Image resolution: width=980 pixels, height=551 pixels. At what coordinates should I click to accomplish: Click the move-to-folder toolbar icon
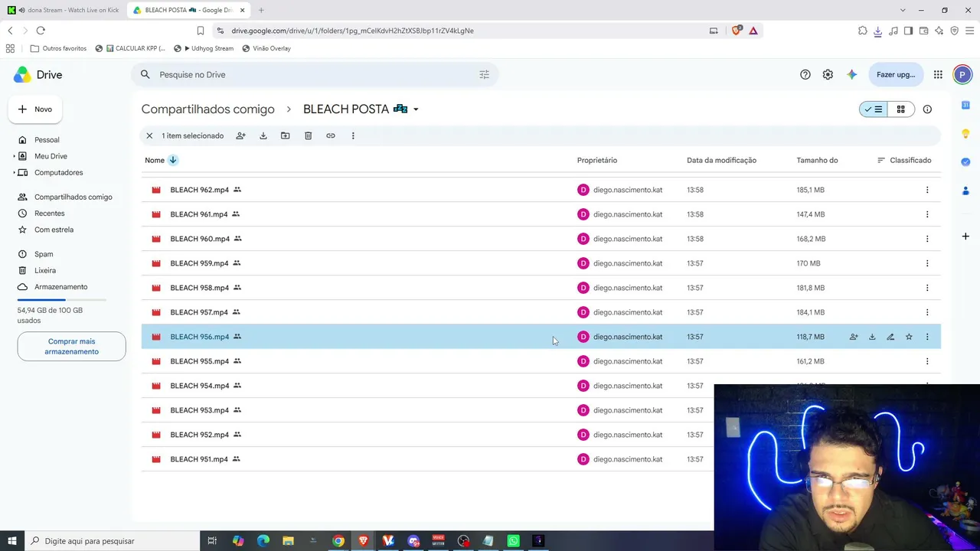click(285, 135)
